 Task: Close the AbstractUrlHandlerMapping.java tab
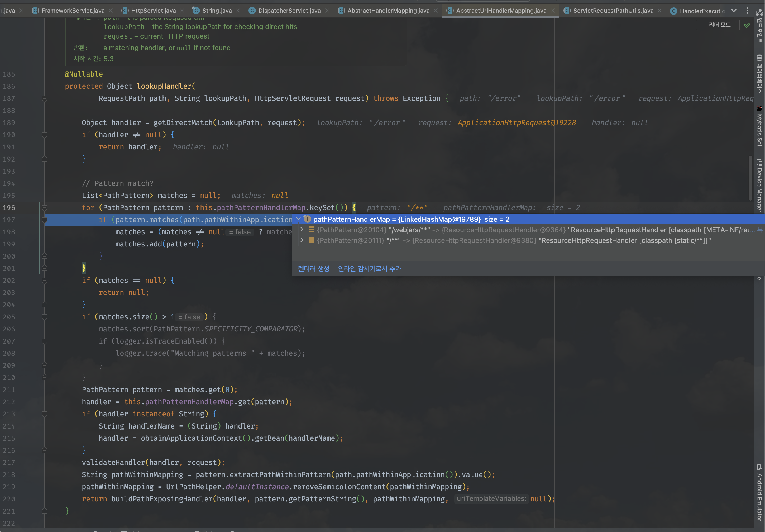click(x=553, y=11)
